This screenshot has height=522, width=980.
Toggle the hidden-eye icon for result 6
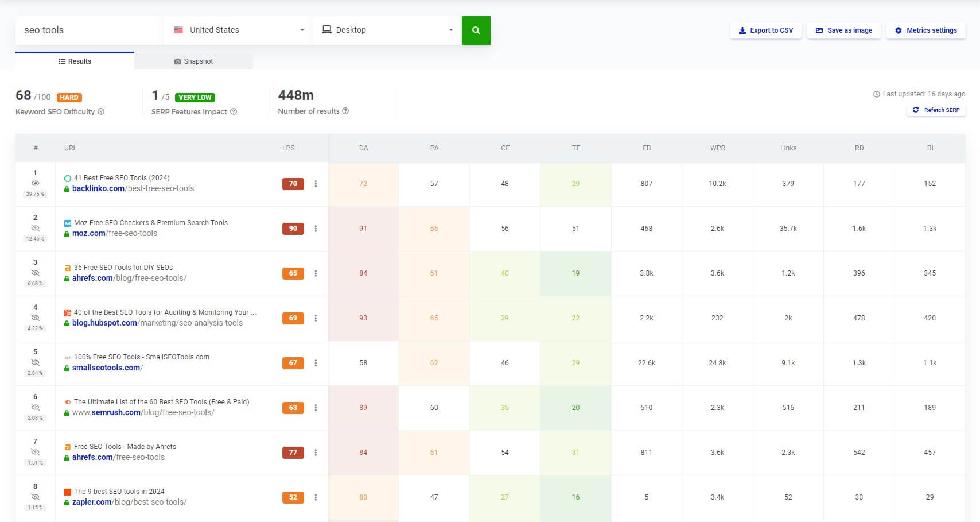[x=35, y=407]
